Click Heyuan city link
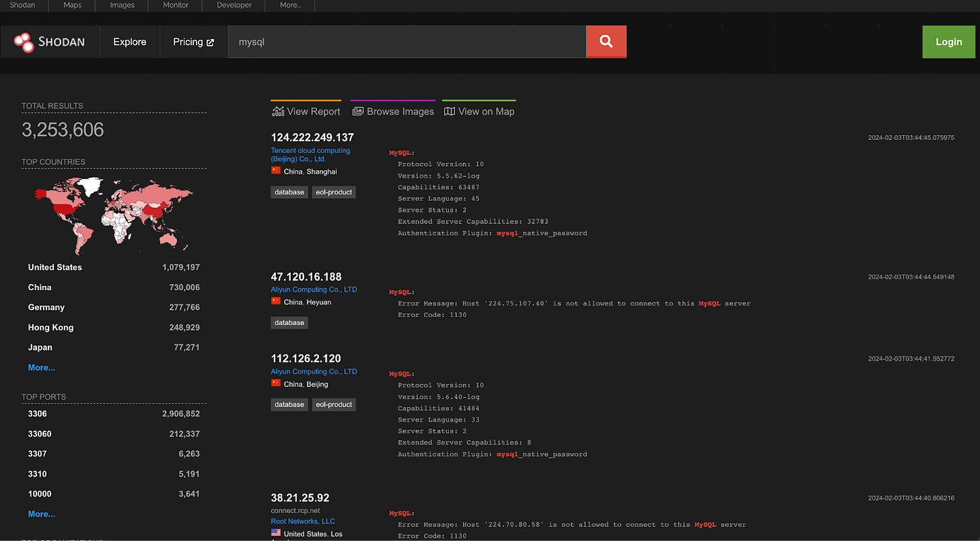This screenshot has height=541, width=980. [319, 302]
